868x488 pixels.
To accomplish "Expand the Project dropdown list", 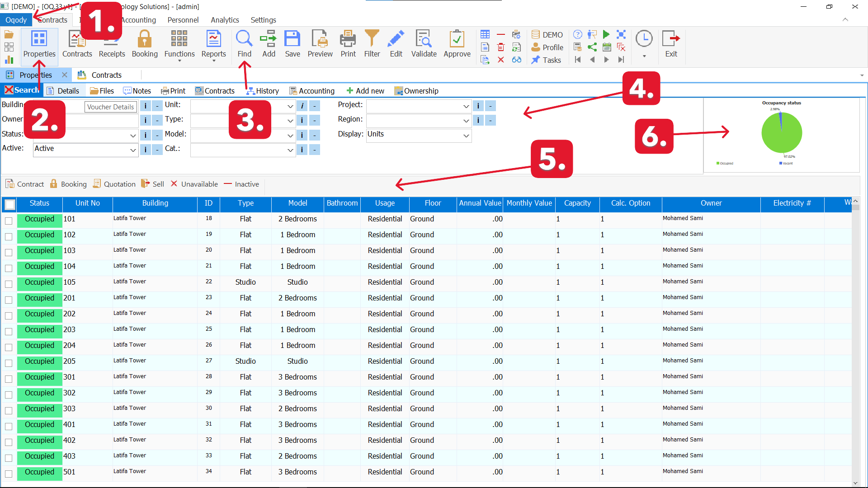I will [x=466, y=107].
